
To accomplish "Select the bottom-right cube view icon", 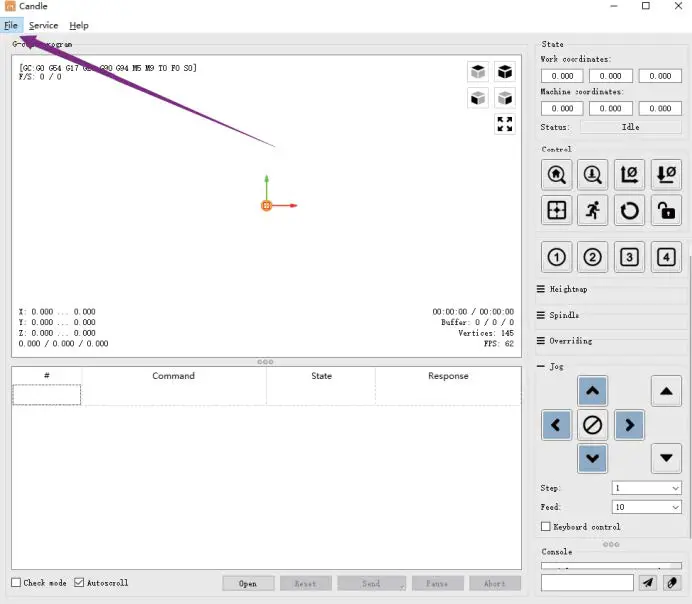I will [505, 98].
